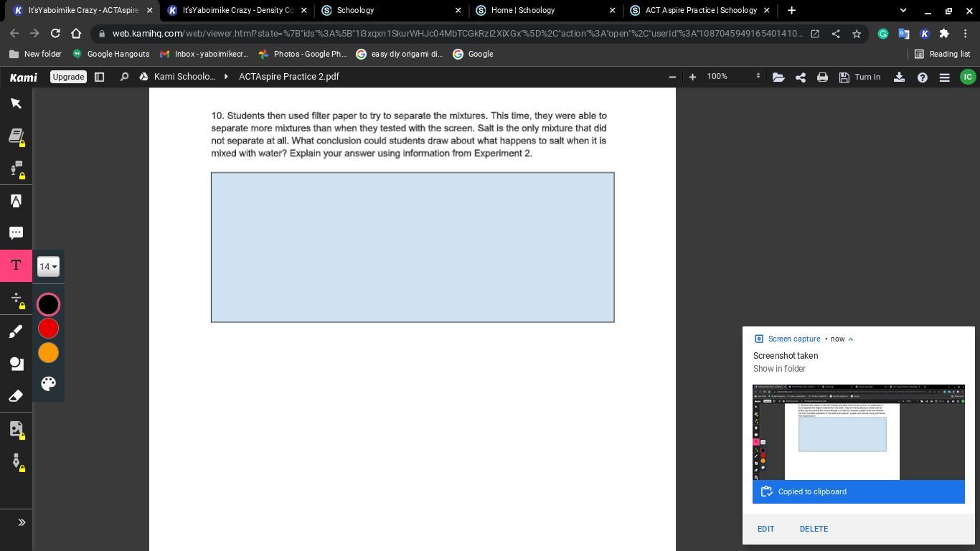Screen dimensions: 980x551
Task: Select the Drawing brush tool
Action: (17, 331)
